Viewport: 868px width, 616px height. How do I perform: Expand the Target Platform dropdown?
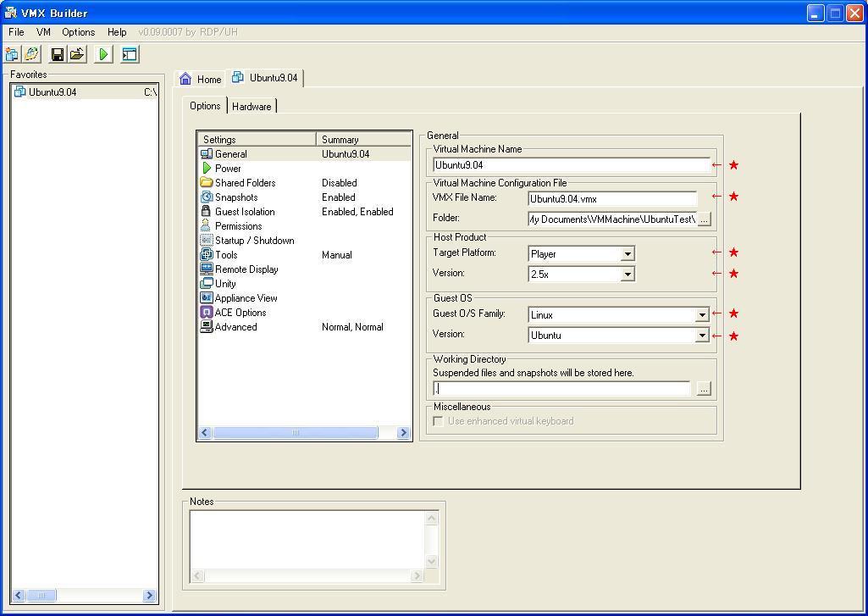628,253
